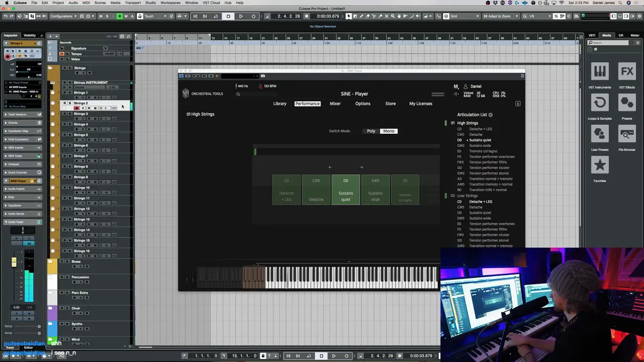Open the VST Effects FX tile

[x=627, y=71]
